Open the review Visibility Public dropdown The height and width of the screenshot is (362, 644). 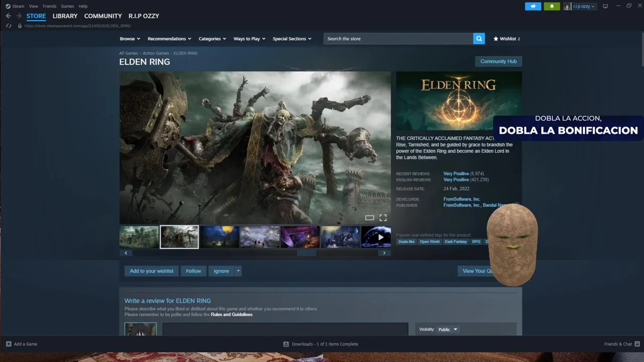coord(448,329)
